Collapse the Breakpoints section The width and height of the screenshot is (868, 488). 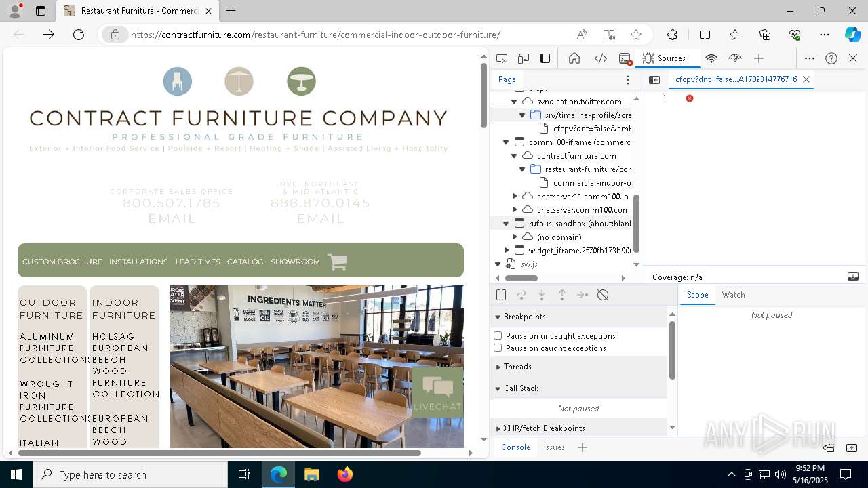[x=497, y=317]
